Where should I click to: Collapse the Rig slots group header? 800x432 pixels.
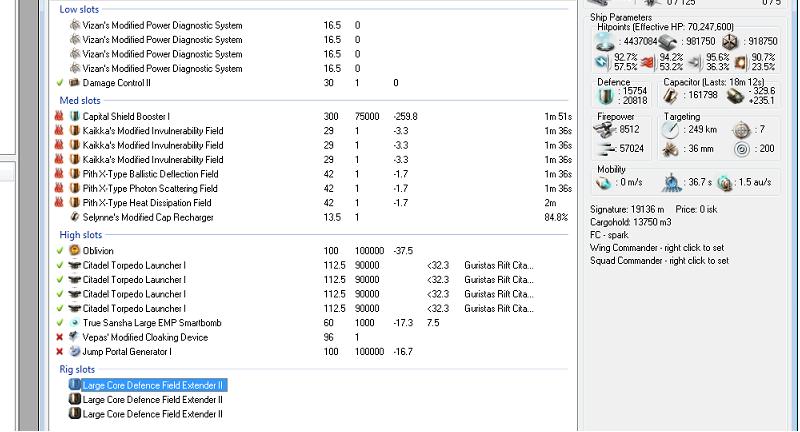click(78, 369)
